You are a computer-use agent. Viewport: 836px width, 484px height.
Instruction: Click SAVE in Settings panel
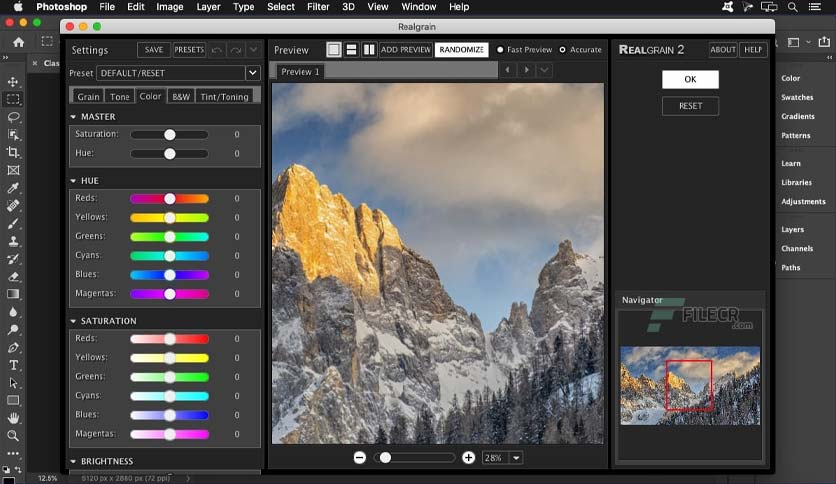coord(154,50)
